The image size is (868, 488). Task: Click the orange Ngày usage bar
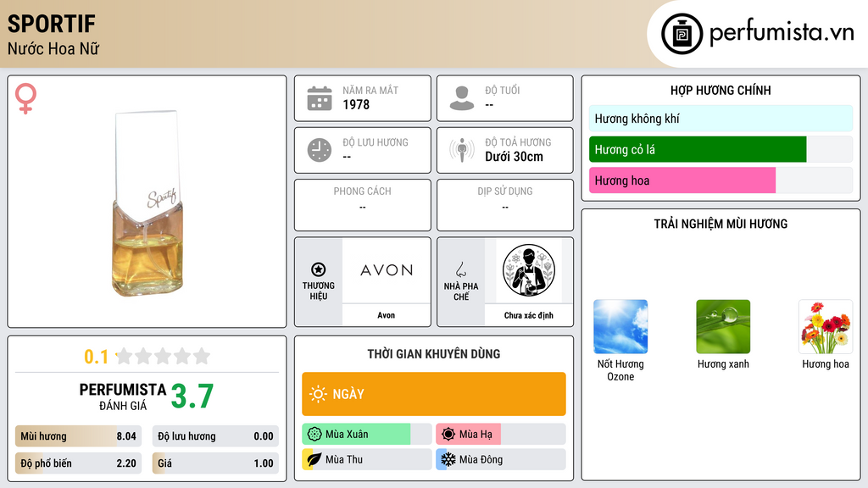pyautogui.click(x=434, y=394)
